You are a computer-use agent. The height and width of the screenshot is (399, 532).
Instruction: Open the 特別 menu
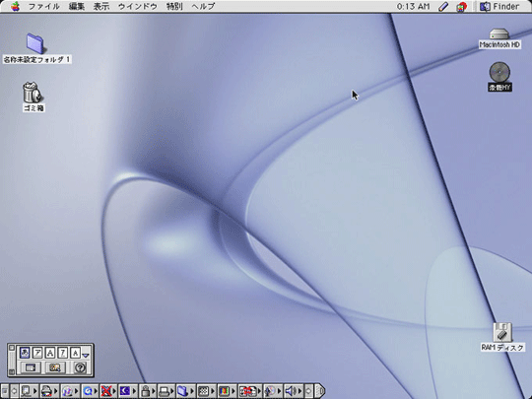click(x=174, y=6)
